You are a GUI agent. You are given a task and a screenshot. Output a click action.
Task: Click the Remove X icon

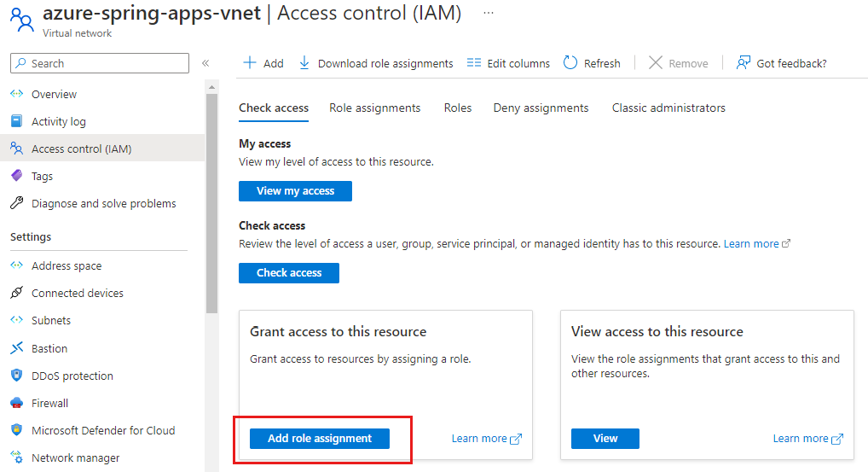point(656,62)
